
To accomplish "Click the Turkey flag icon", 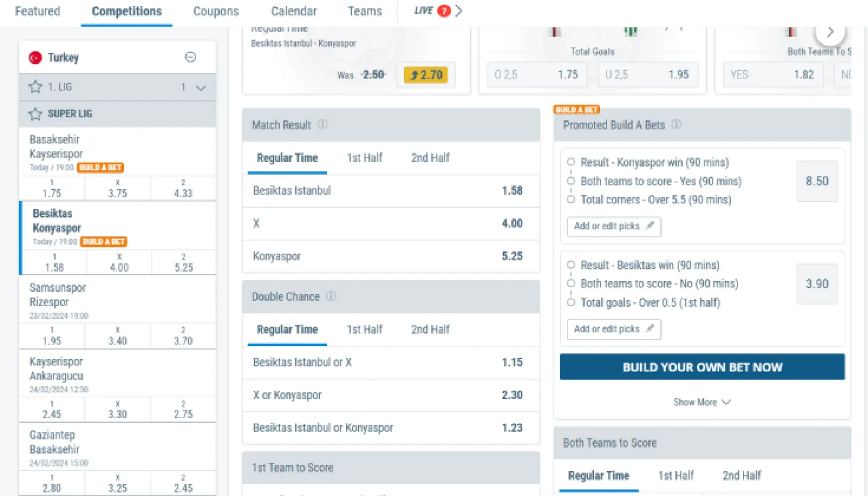I will (x=35, y=57).
